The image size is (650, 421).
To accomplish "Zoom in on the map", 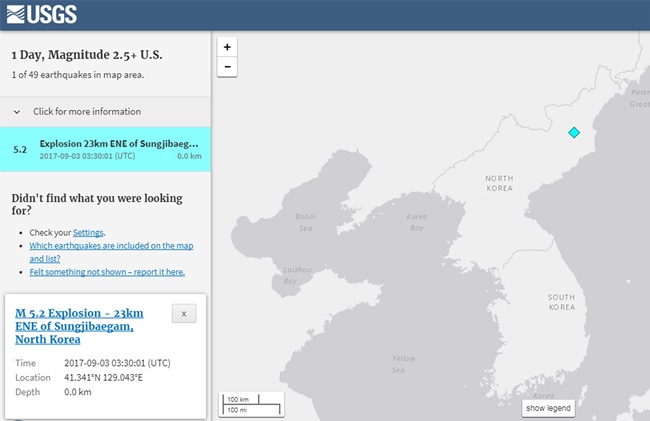I will 228,47.
